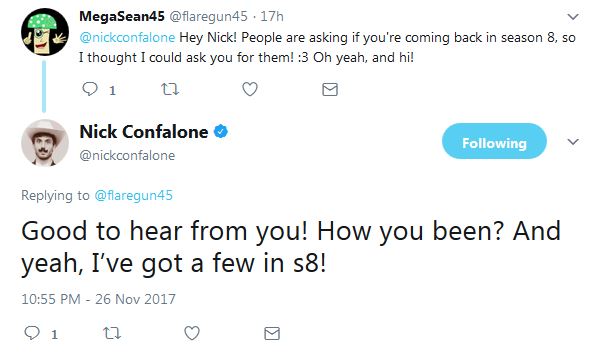Image resolution: width=605 pixels, height=360 pixels.
Task: Open the @nickconfalone mention link
Action: (x=127, y=38)
